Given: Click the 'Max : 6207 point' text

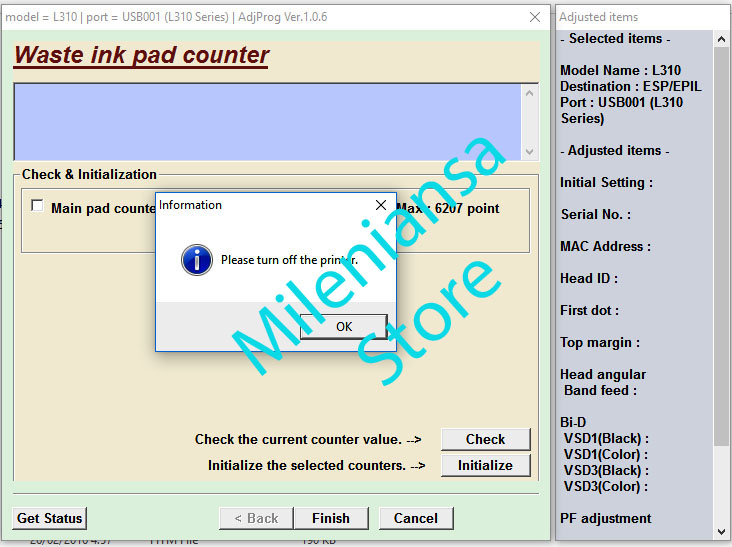Looking at the screenshot, I should [x=448, y=208].
